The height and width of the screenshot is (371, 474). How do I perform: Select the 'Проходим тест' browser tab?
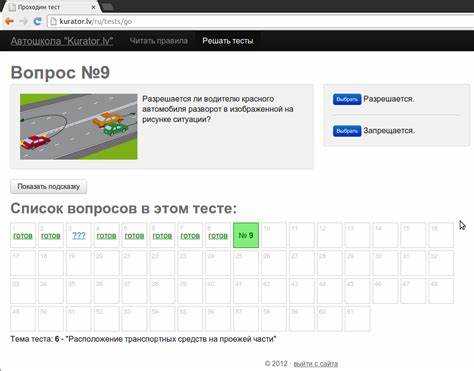click(50, 7)
